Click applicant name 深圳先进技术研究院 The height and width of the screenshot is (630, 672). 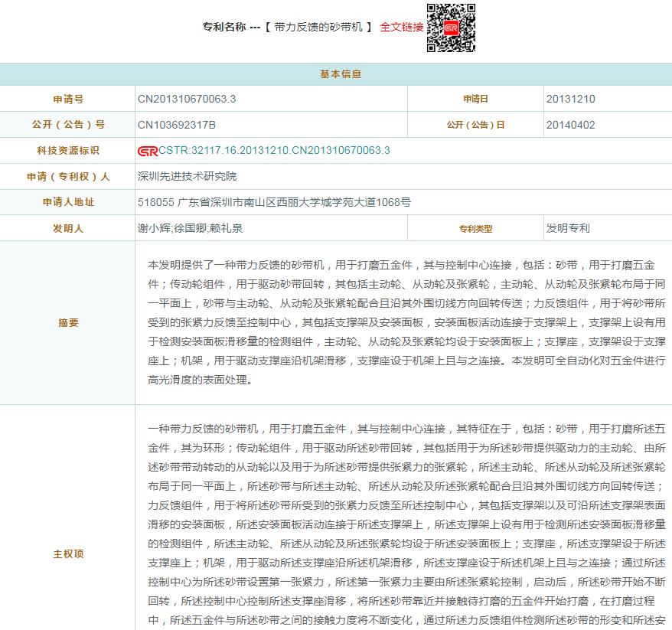[187, 176]
